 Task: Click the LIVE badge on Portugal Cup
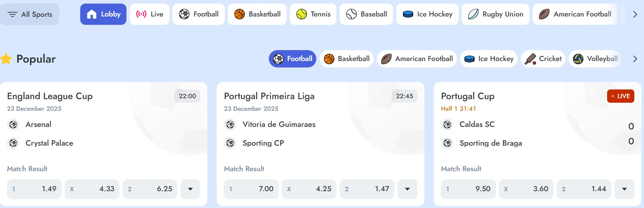point(620,96)
